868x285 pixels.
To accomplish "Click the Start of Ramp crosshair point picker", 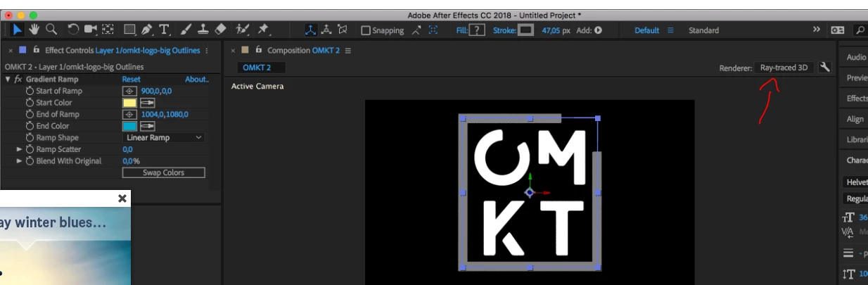I will pos(129,91).
